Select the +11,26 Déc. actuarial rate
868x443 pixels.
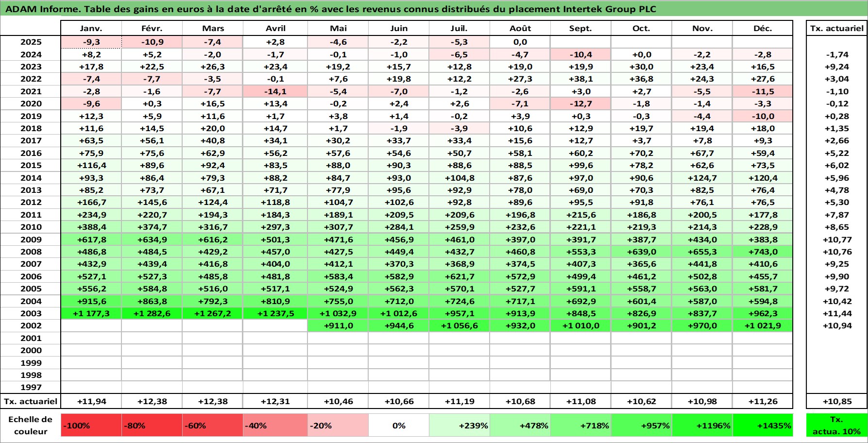[763, 401]
